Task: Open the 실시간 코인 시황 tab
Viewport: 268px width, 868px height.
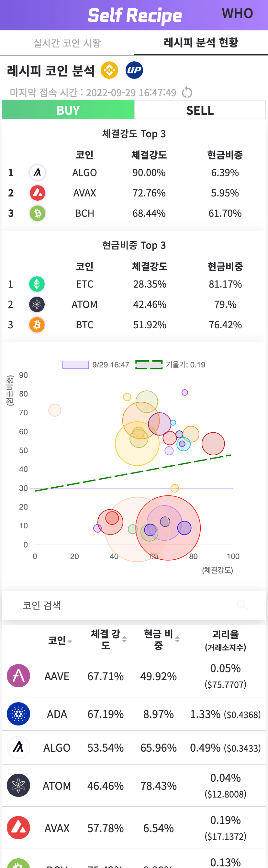Action: point(67,43)
